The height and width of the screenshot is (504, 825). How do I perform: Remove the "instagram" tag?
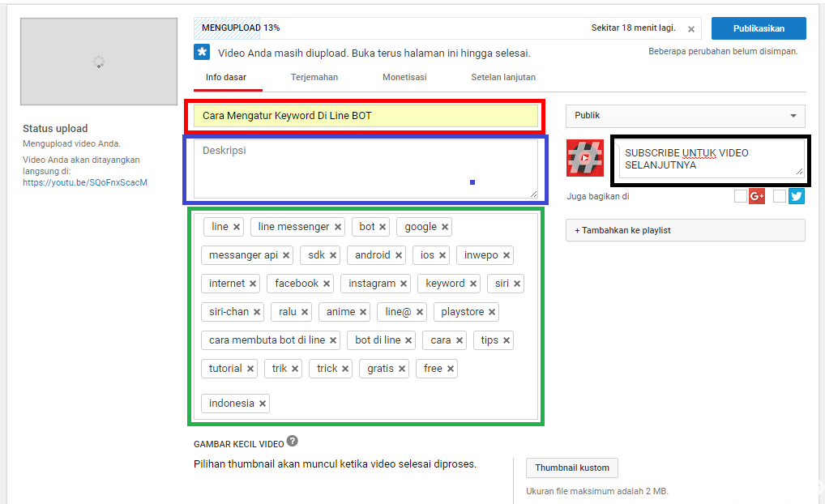[404, 284]
